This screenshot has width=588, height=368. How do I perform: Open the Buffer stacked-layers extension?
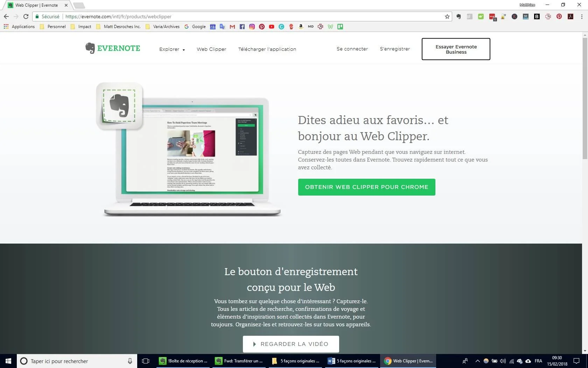click(470, 16)
